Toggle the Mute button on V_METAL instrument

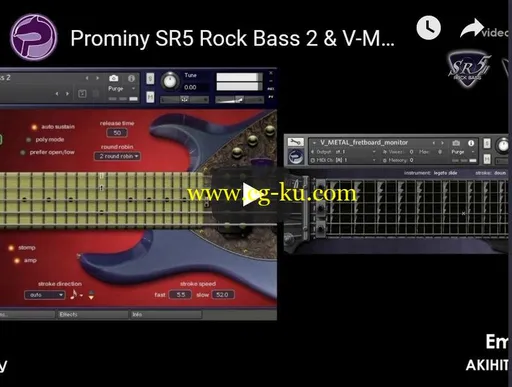click(487, 159)
